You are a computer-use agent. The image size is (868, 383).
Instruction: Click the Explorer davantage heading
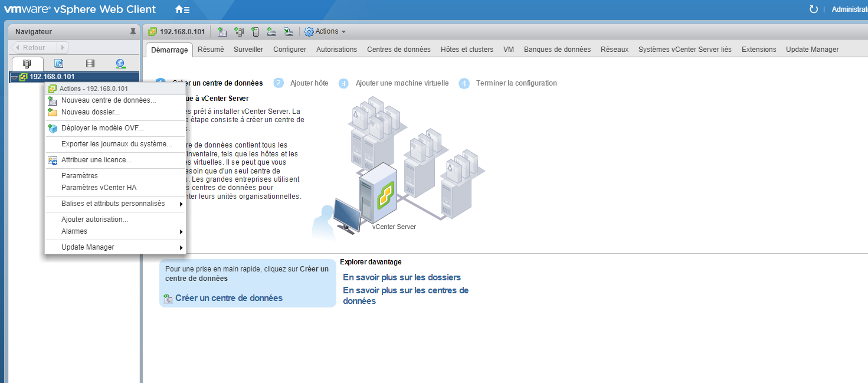click(x=371, y=262)
